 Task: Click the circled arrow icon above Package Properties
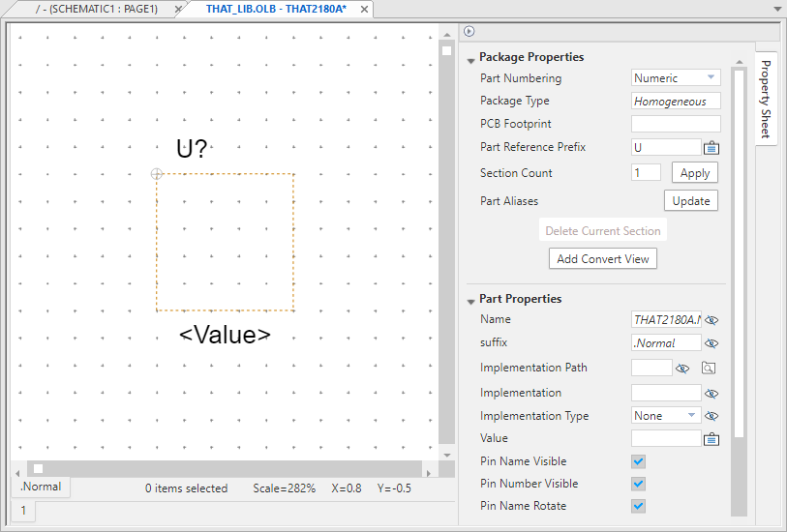coord(469,31)
